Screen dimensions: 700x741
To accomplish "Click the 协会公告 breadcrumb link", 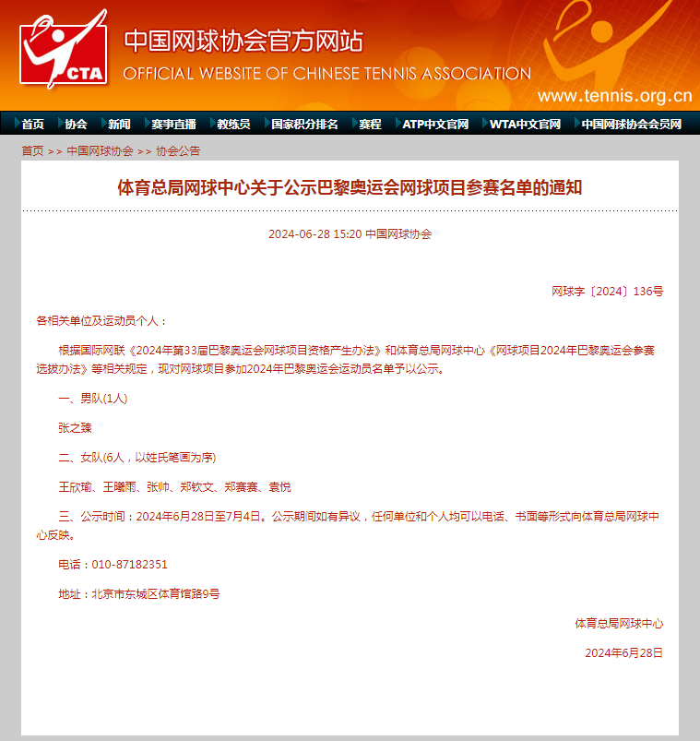I will click(178, 150).
